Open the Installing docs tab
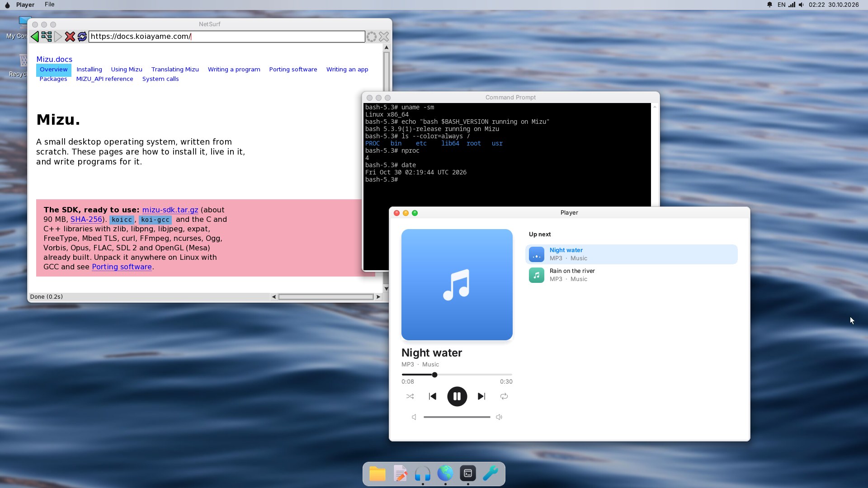Image resolution: width=868 pixels, height=488 pixels. [89, 70]
